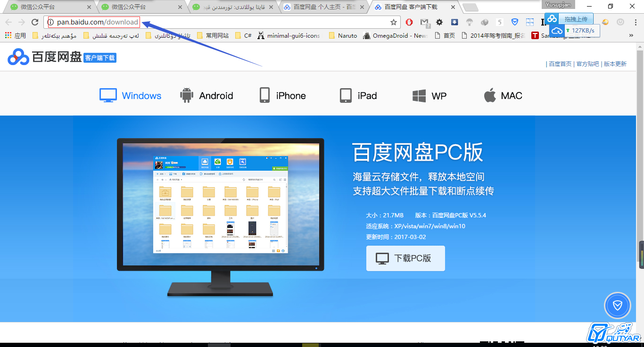644x347 pixels.
Task: Open the sun weather extension icon
Action: click(x=605, y=22)
